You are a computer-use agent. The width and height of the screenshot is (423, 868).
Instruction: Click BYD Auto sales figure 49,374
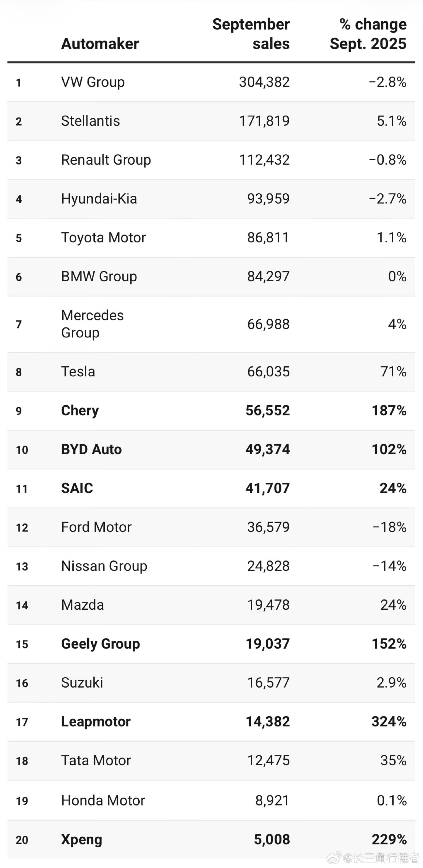(268, 450)
